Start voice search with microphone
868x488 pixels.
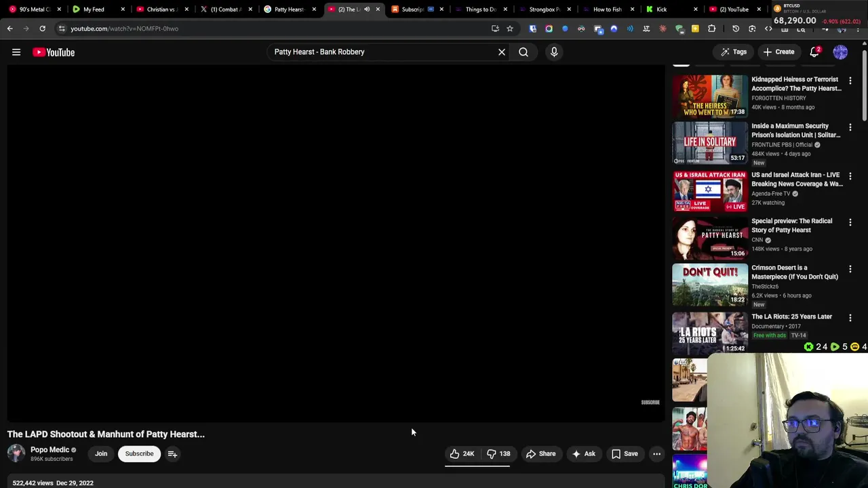point(554,52)
